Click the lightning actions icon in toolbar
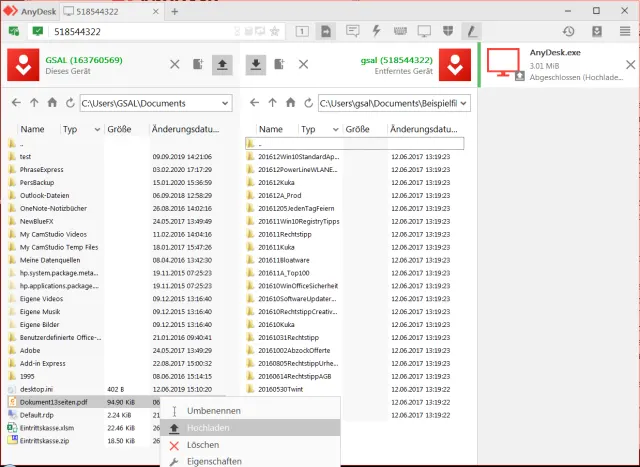640x467 pixels. pyautogui.click(x=376, y=32)
